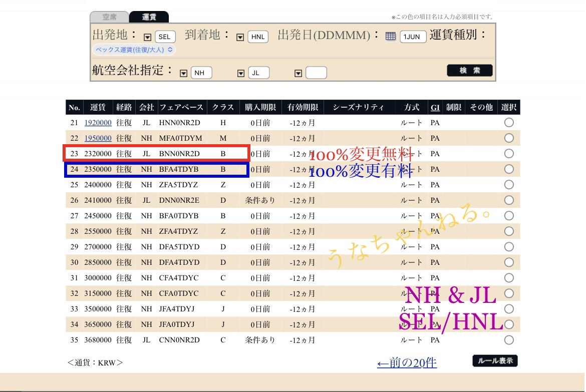The height and width of the screenshot is (392, 586).
Task: Select radio button for row 22
Action: click(x=509, y=138)
